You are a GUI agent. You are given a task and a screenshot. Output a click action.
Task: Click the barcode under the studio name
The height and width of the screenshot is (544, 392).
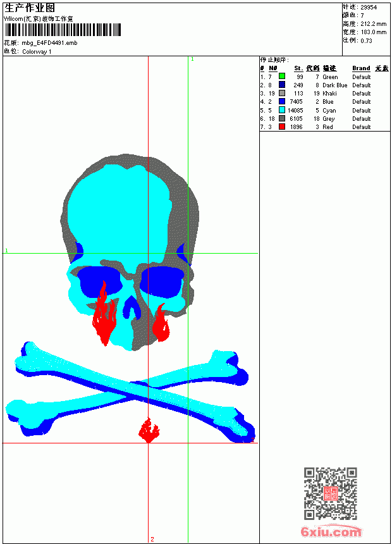pyautogui.click(x=63, y=30)
